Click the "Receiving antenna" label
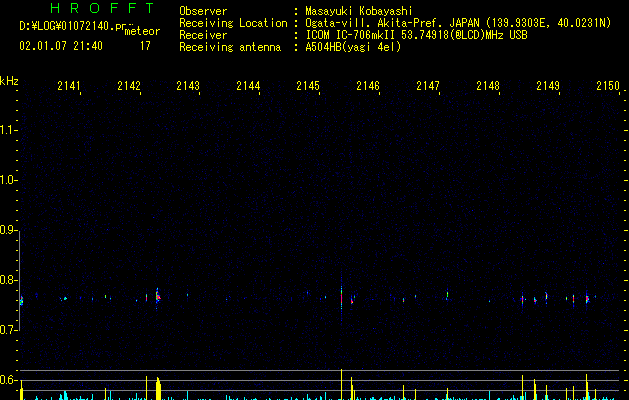Screen dimensions: 629x400 [230, 47]
